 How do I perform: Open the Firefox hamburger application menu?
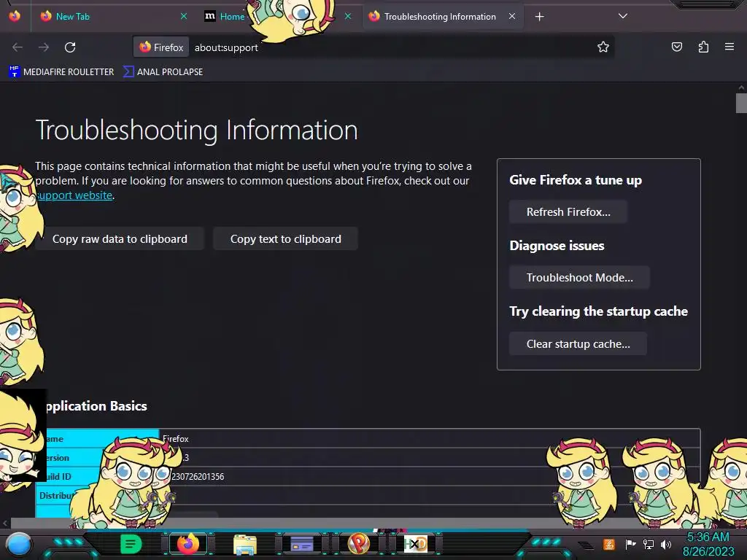click(x=729, y=47)
